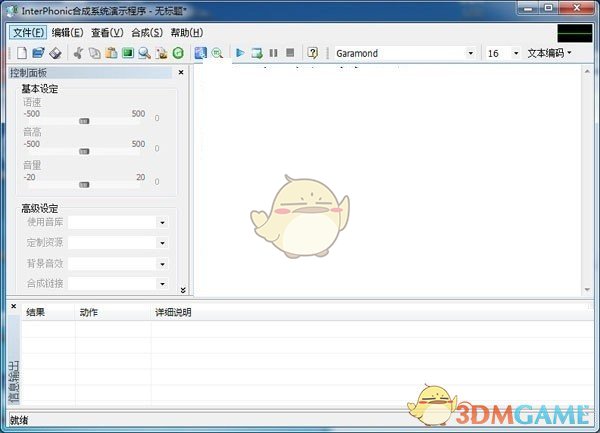Expand the 定制资源 dropdown
Image resolution: width=600 pixels, height=433 pixels.
point(162,243)
